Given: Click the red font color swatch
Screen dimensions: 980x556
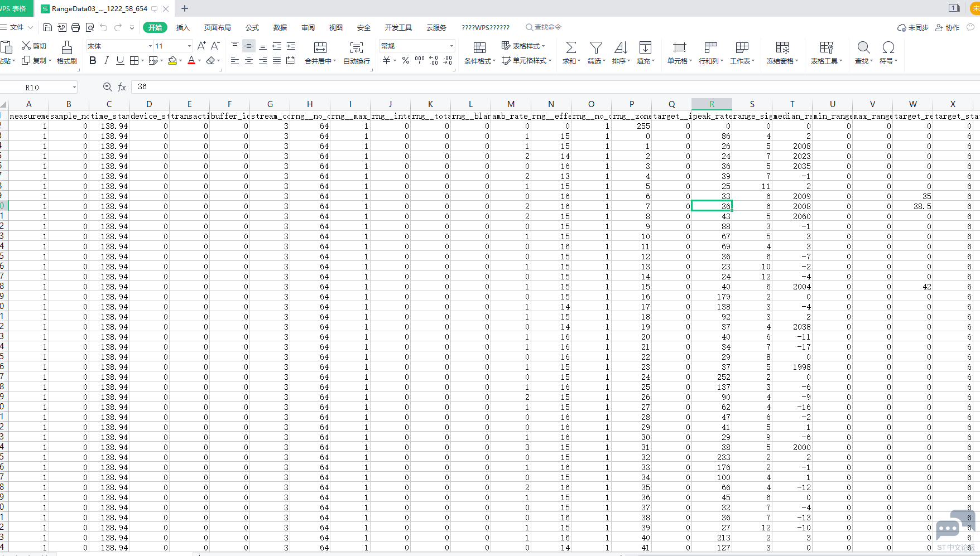Looking at the screenshot, I should [x=191, y=60].
